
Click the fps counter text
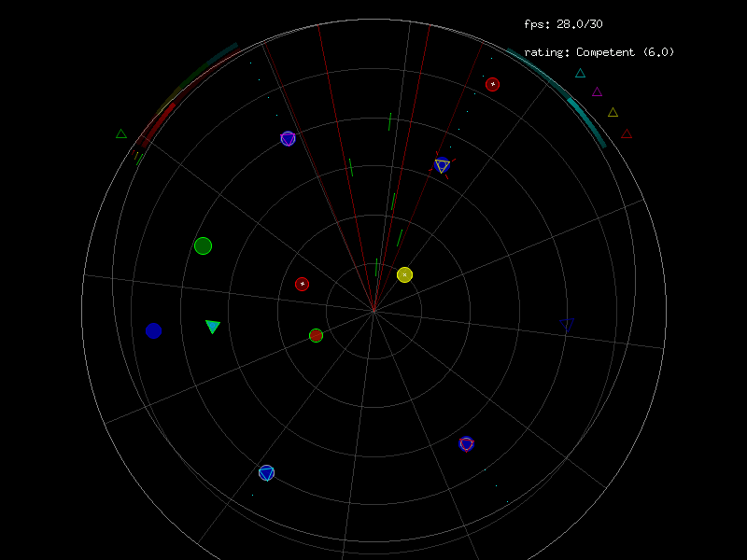point(557,24)
